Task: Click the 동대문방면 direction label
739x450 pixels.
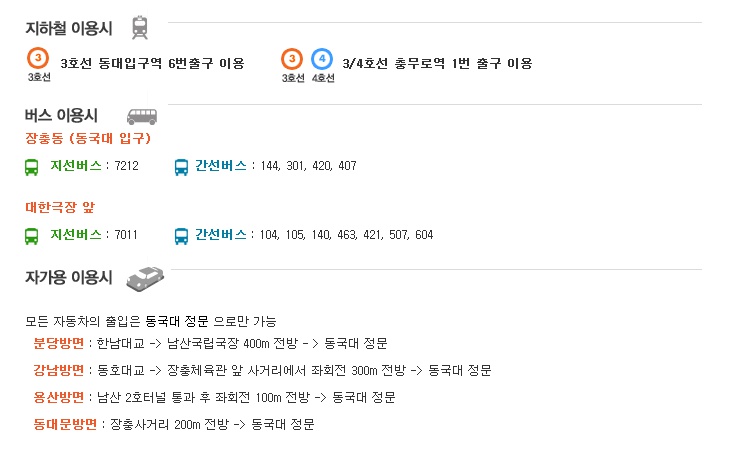Action: click(x=65, y=424)
